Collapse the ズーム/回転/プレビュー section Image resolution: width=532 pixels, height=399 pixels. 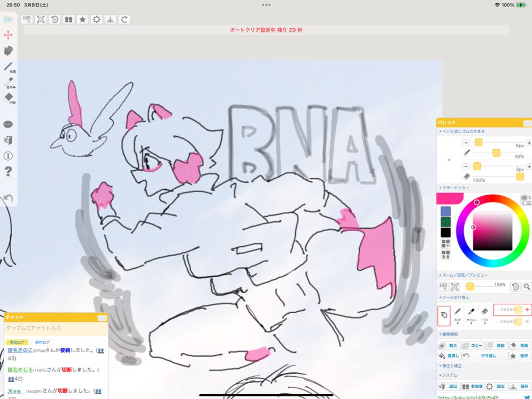pyautogui.click(x=463, y=275)
